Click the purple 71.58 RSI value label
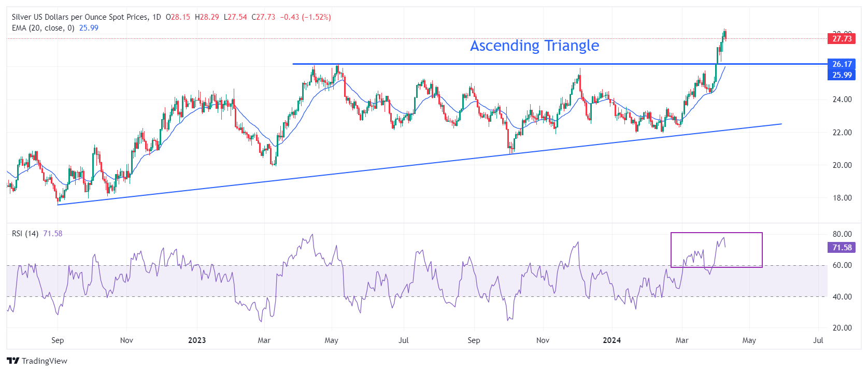 pos(842,248)
